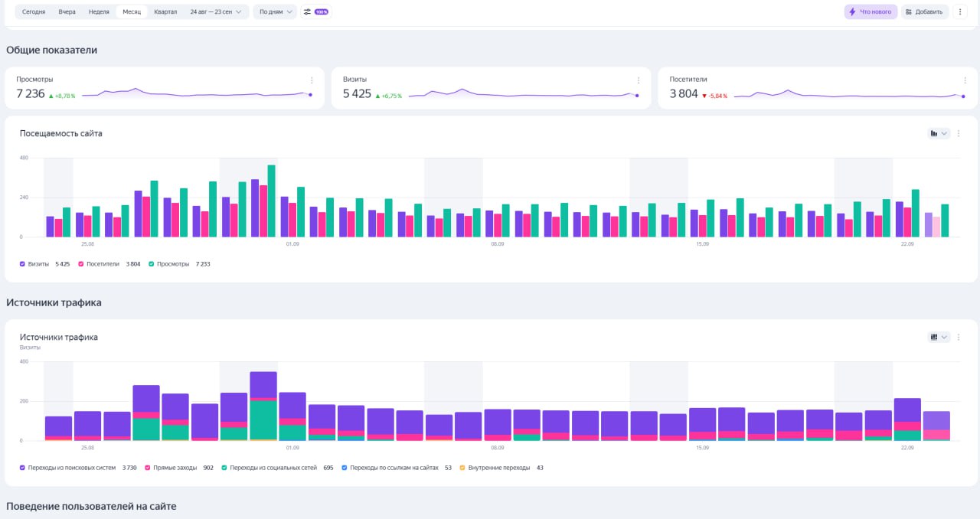Expand chart type dropdown in Источники трафика widget

tap(944, 337)
